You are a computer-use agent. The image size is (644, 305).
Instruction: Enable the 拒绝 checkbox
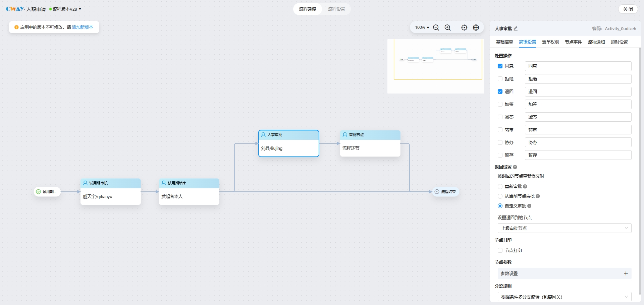tap(500, 79)
